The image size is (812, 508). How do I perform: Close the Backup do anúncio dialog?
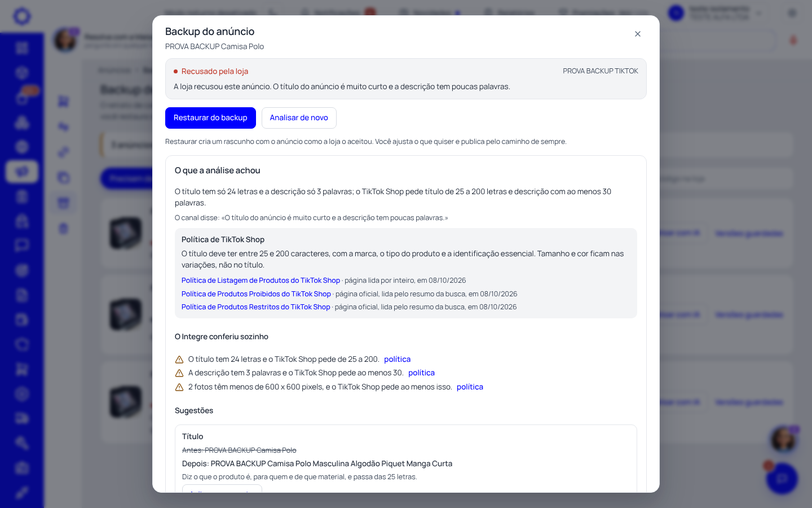point(638,34)
